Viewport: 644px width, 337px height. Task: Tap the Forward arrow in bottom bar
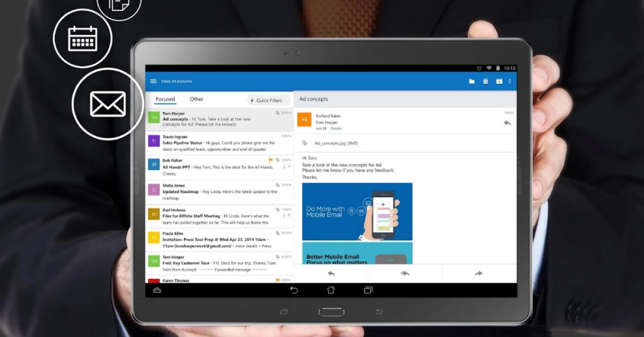479,274
